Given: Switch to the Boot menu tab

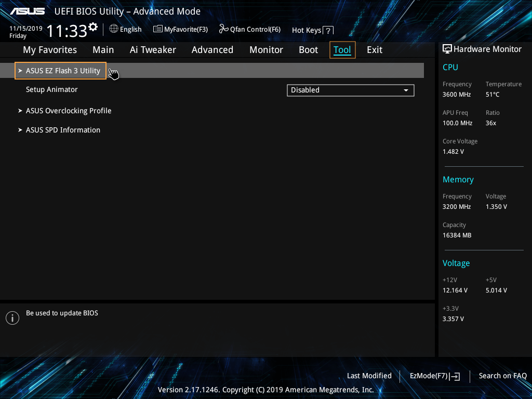Looking at the screenshot, I should (308, 50).
